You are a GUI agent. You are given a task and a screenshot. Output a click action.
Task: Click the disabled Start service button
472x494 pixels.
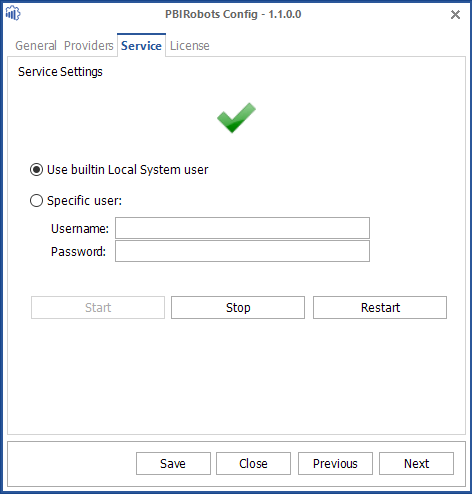click(x=98, y=307)
